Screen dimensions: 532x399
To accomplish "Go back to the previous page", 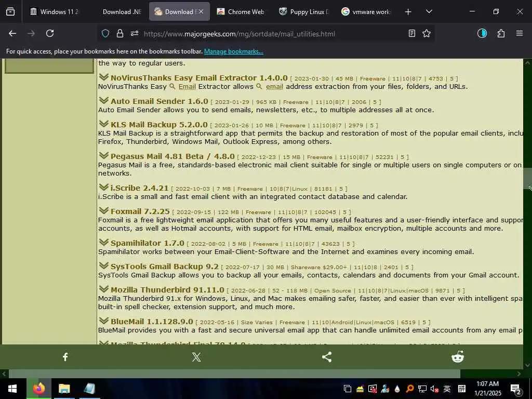I will click(12, 33).
